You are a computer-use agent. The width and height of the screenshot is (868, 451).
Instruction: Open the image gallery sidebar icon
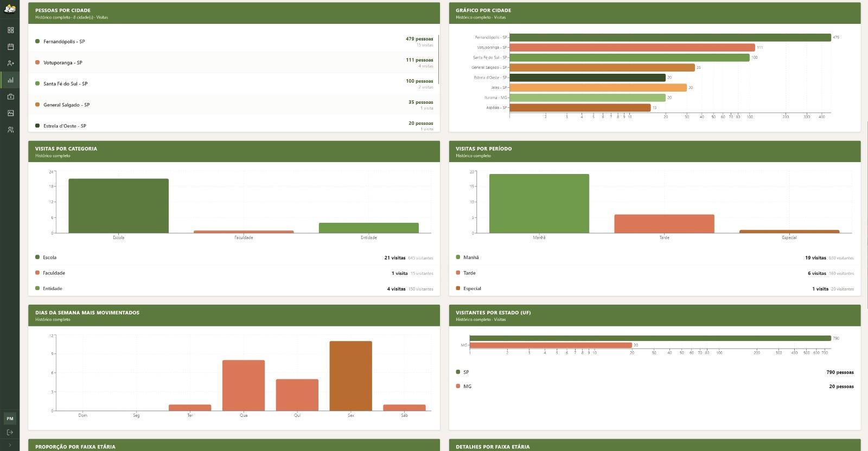[x=10, y=113]
